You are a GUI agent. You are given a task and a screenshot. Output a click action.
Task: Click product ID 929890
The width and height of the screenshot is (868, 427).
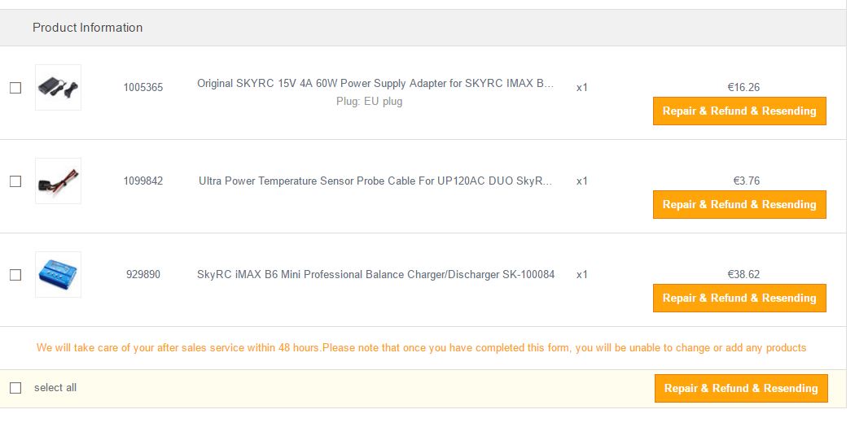tap(143, 275)
